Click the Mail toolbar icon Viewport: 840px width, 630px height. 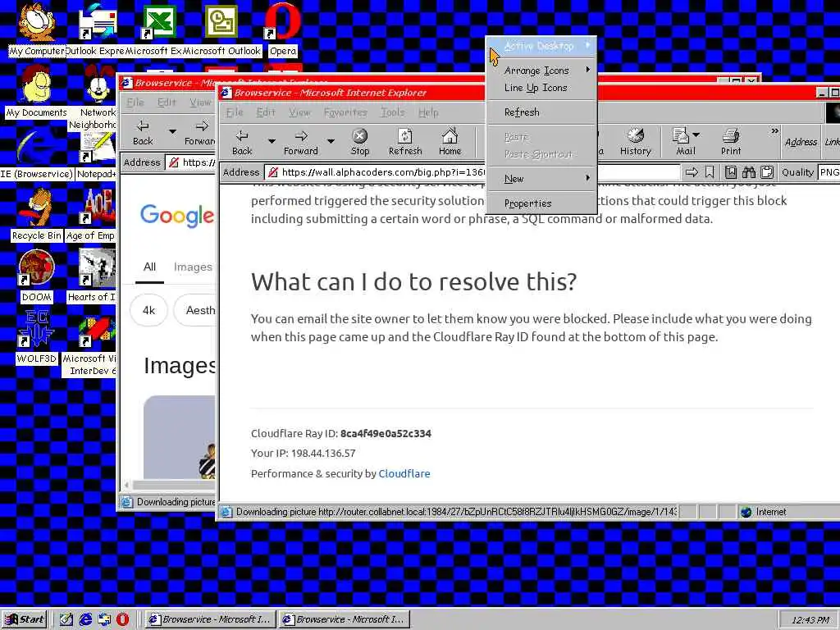click(682, 142)
